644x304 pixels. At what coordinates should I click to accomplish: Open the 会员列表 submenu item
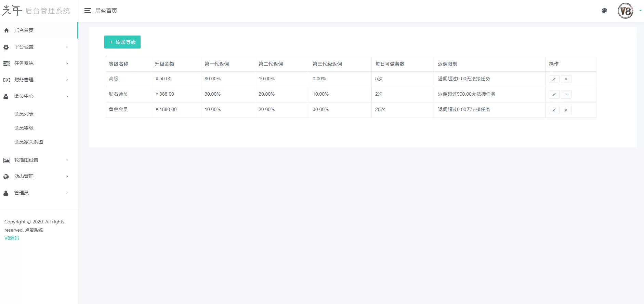click(24, 114)
